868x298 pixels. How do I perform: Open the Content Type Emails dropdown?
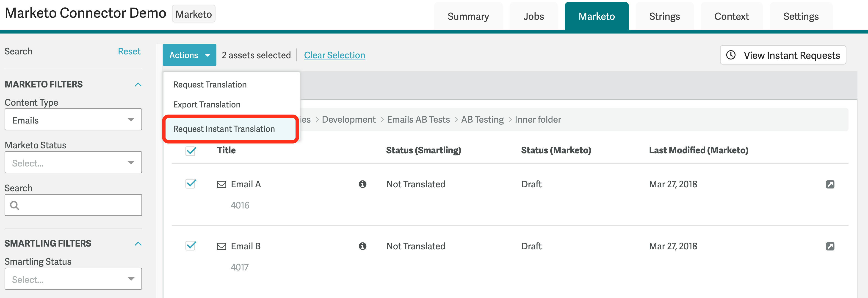pyautogui.click(x=73, y=119)
